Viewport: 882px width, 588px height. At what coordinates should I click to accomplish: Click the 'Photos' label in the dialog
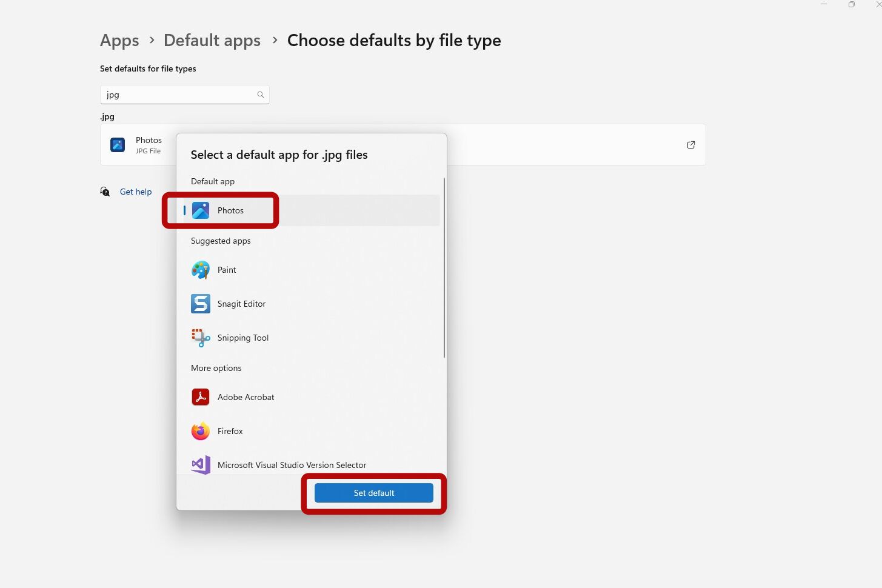pos(230,210)
